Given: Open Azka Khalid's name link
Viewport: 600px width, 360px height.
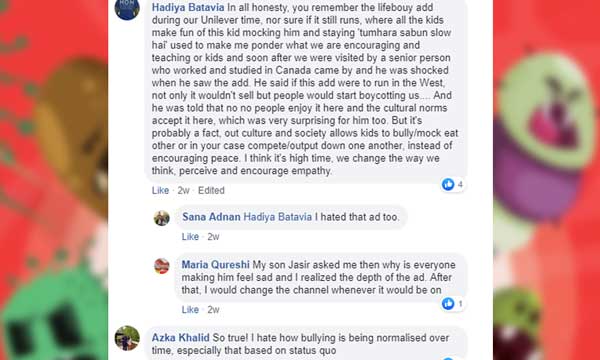Looking at the screenshot, I should pos(181,338).
